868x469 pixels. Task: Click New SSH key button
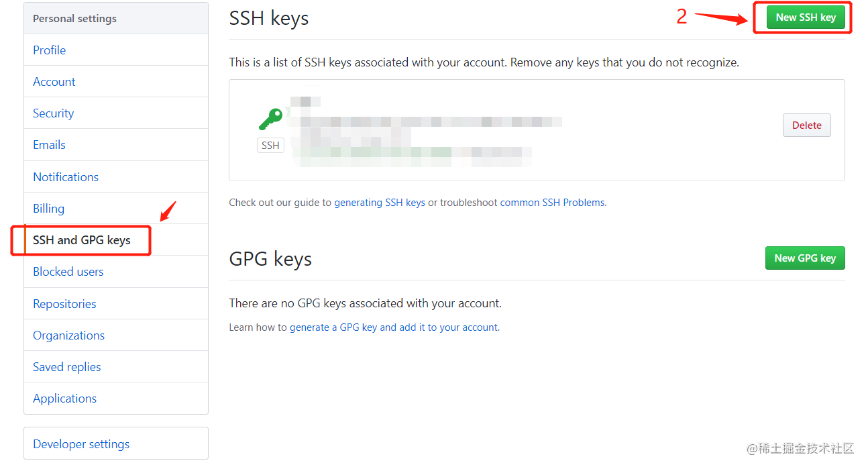(806, 17)
